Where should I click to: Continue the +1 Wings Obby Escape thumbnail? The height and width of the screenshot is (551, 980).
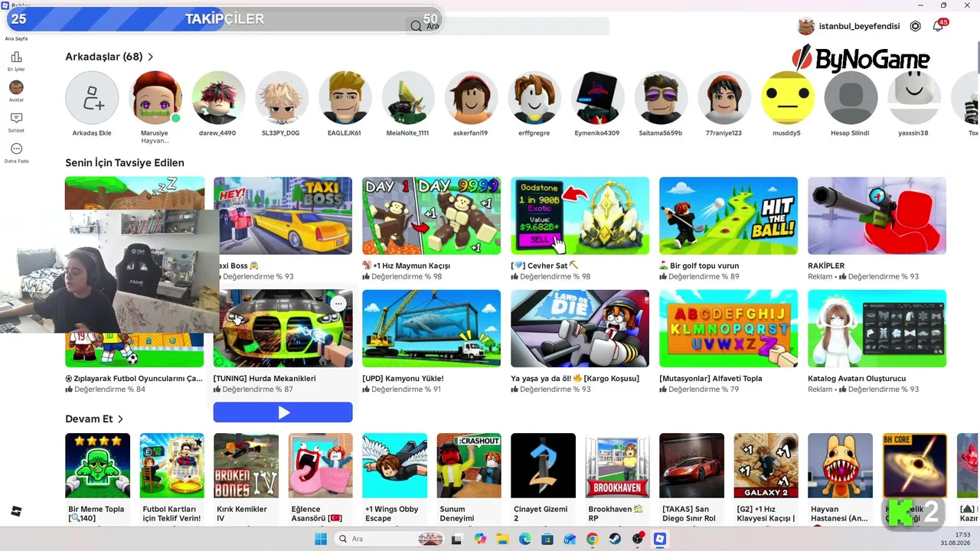click(395, 465)
